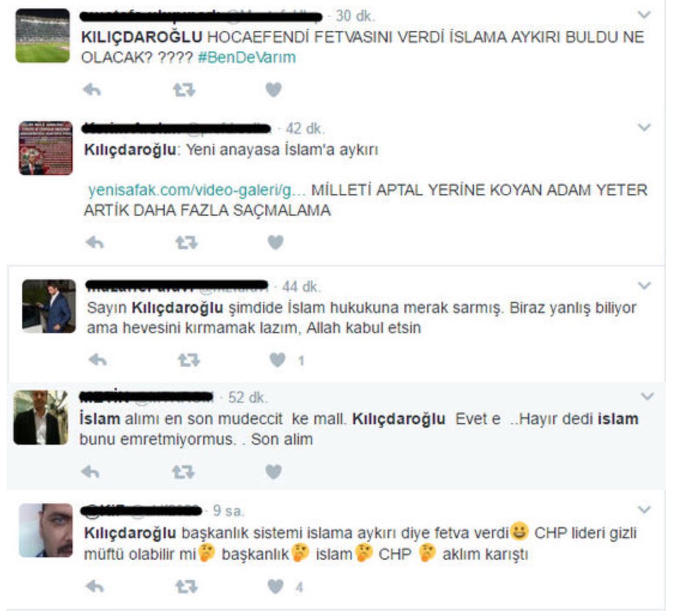The height and width of the screenshot is (616, 683).
Task: Like the 'Yeni anayasa İslam'a aykırı' tweet
Action: [276, 241]
